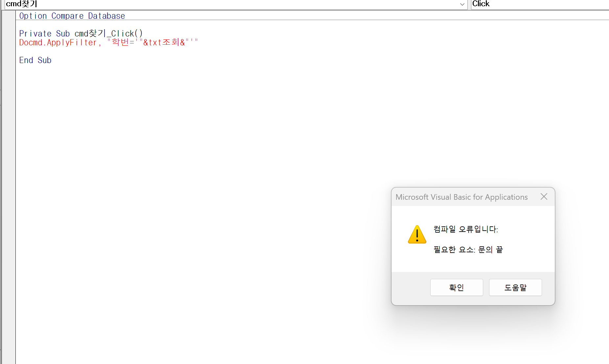Click Docmd in the red error line

pyautogui.click(x=31, y=43)
